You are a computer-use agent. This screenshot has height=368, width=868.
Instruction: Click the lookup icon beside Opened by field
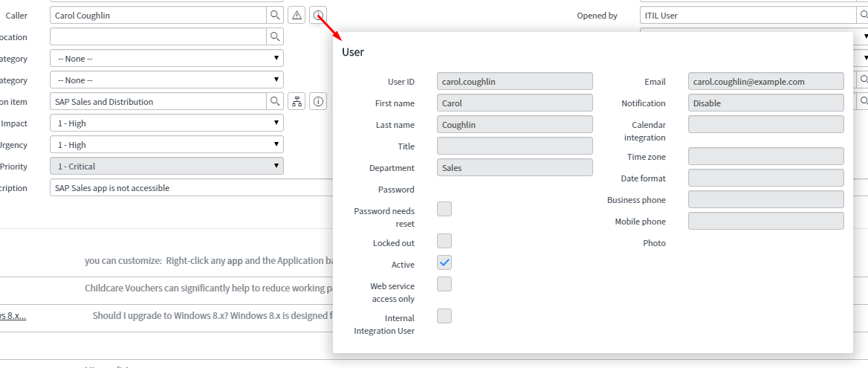tap(862, 15)
